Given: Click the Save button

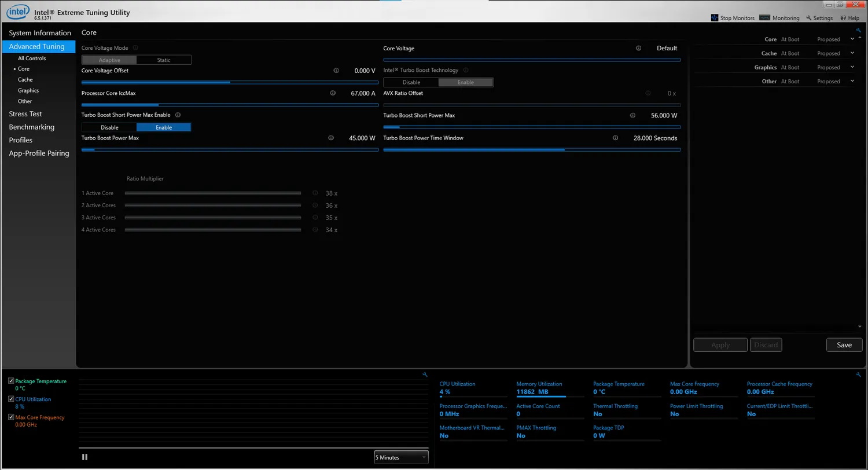Looking at the screenshot, I should pyautogui.click(x=844, y=344).
